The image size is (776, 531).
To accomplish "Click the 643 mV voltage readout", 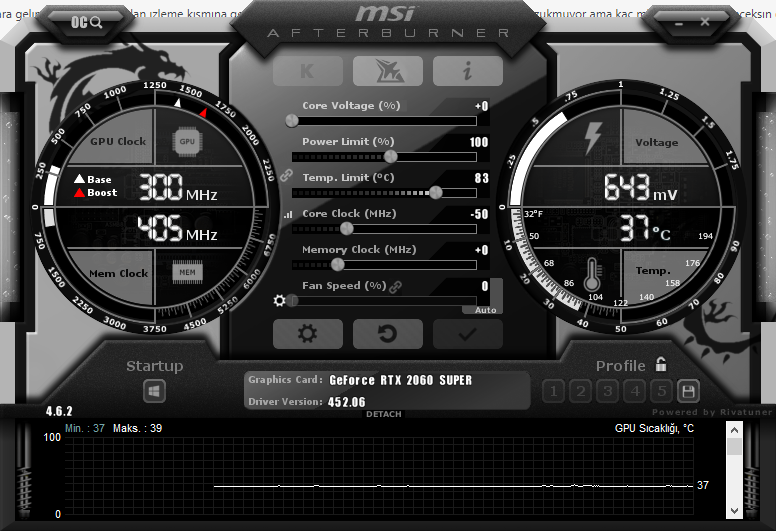I will (640, 188).
